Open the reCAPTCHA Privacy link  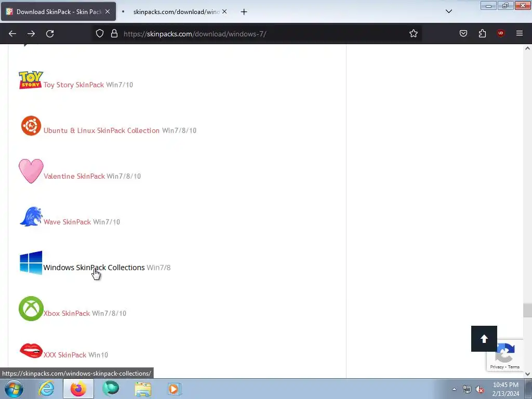point(497,367)
